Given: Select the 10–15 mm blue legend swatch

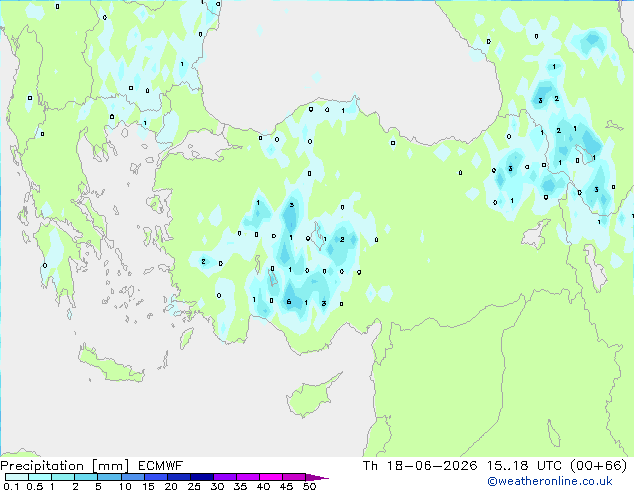Looking at the screenshot, I should [x=132, y=477].
